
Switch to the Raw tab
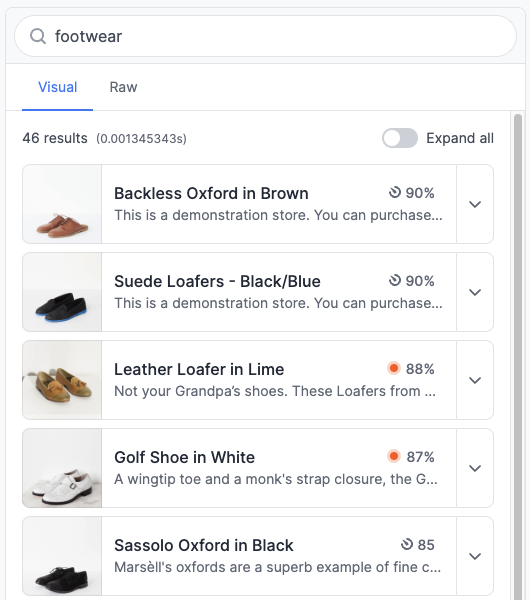click(x=123, y=87)
